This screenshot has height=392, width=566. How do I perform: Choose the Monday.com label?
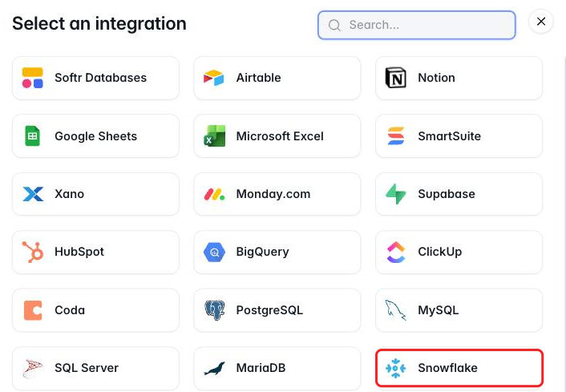pos(273,194)
